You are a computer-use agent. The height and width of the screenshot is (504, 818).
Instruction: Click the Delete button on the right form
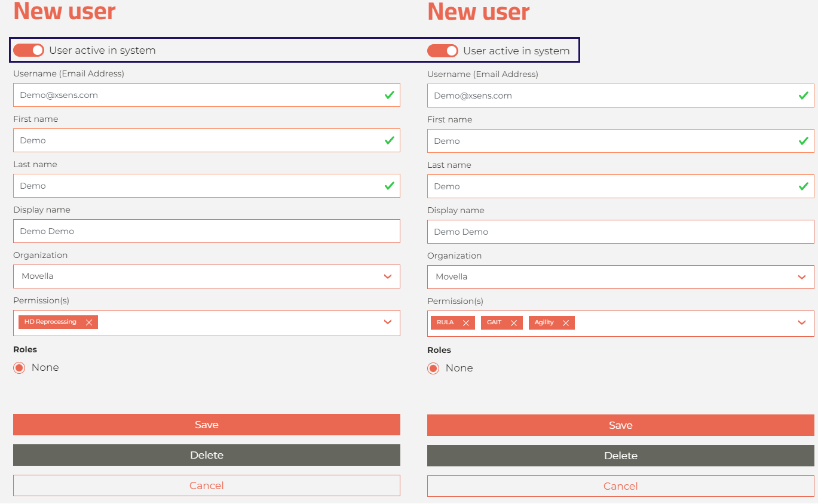pos(620,455)
